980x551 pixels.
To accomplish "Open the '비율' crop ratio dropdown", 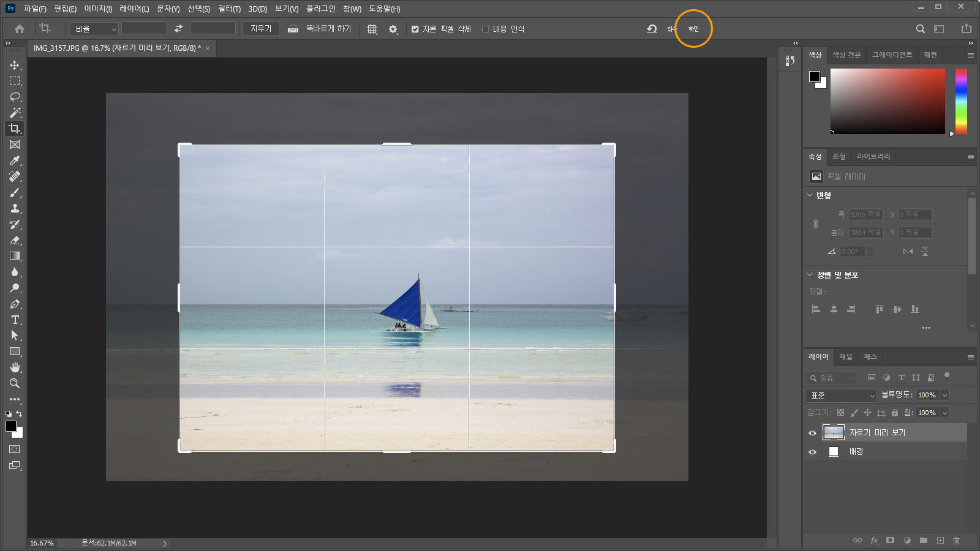I will (94, 29).
